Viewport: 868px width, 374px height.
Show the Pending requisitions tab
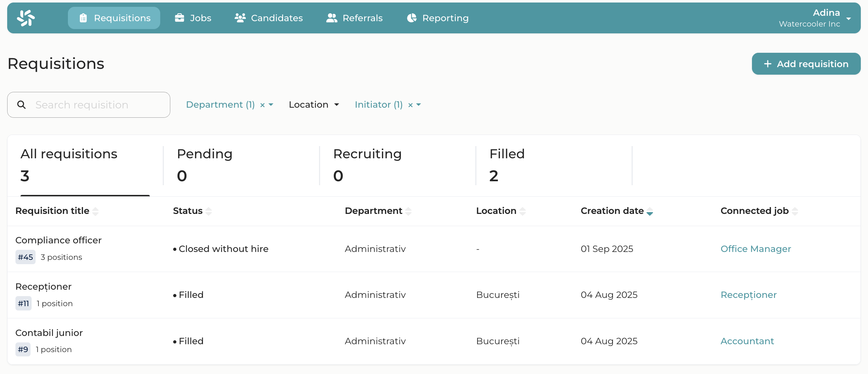coord(205,165)
